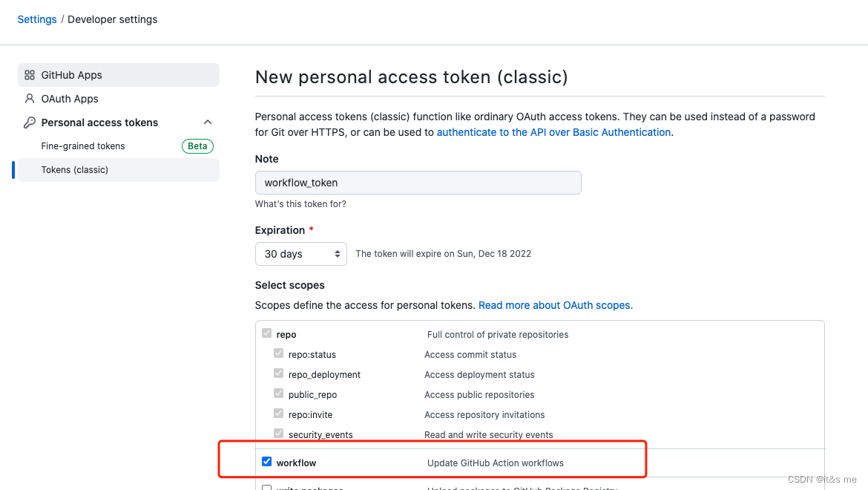This screenshot has width=868, height=490.
Task: Click the 'Access public repositories' description
Action: (x=479, y=395)
